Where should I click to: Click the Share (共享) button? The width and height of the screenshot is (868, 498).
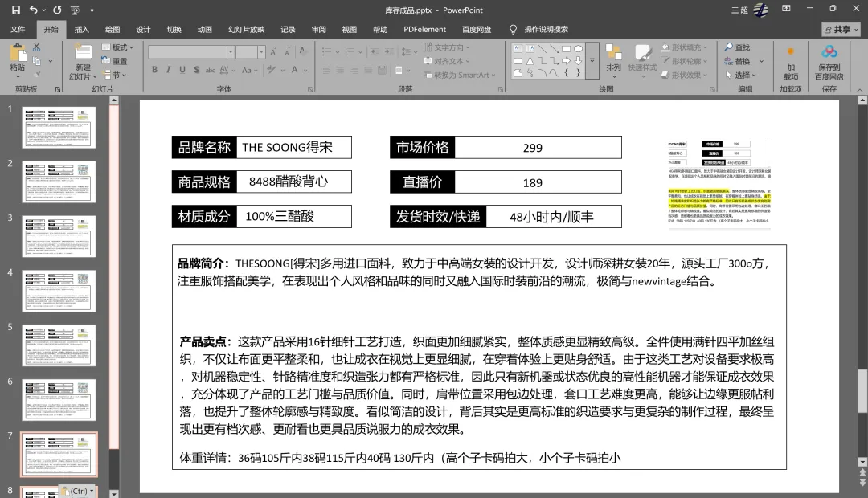pos(841,30)
